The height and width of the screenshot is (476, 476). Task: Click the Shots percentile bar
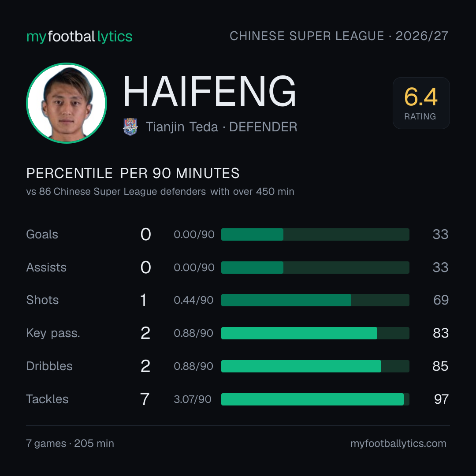click(315, 300)
